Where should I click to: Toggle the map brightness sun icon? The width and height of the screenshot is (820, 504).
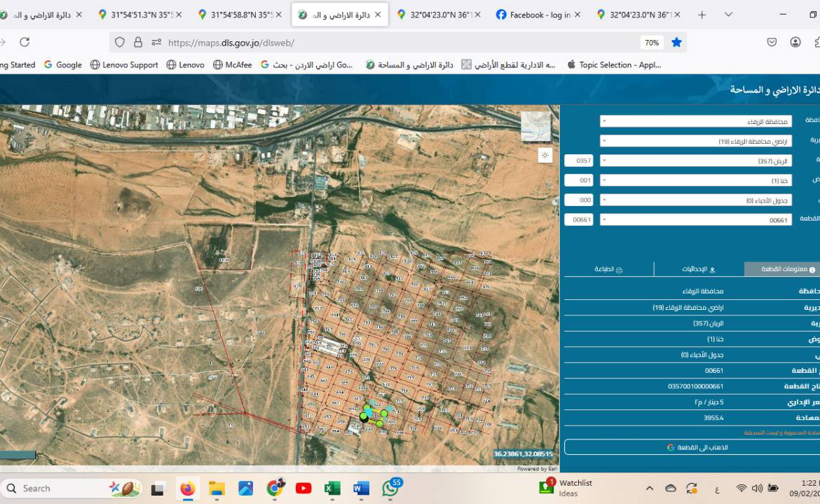(x=545, y=156)
